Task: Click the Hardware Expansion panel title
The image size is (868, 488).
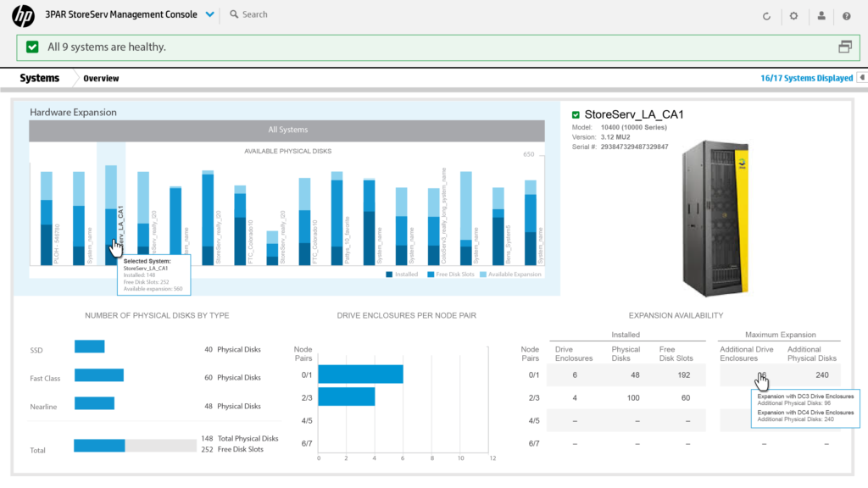Action: (x=73, y=113)
